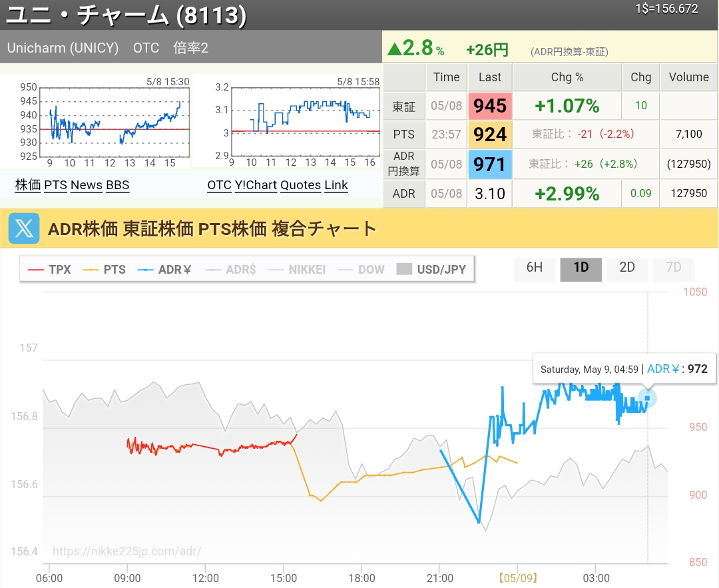Select the disabled 7D range button
Screen dimensions: 719x588
click(x=673, y=268)
